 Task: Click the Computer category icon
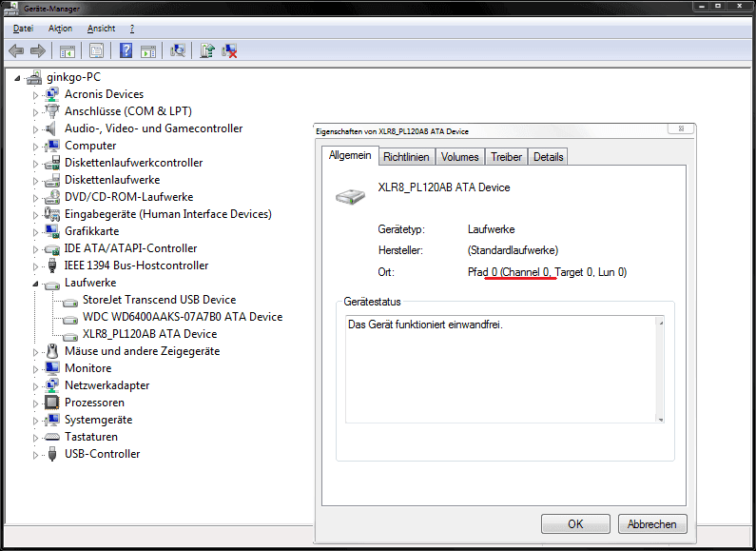(x=51, y=146)
